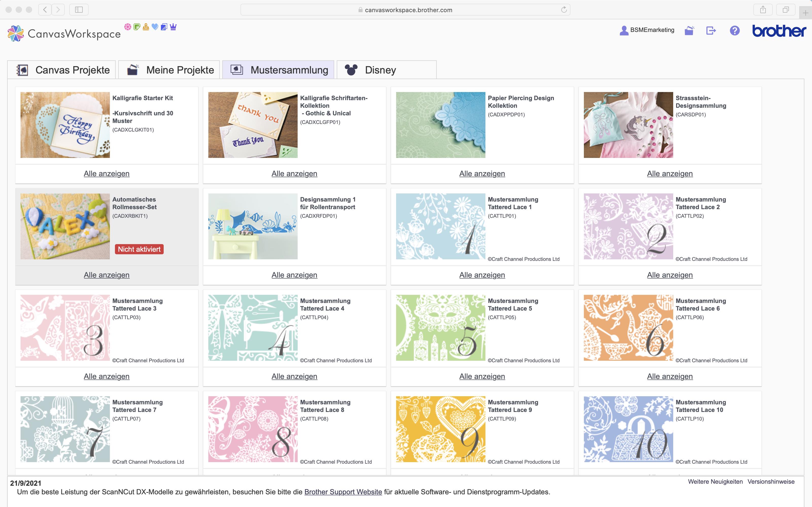This screenshot has width=812, height=507.
Task: Click the CanvasWorkspace pinwheel logo
Action: [16, 33]
